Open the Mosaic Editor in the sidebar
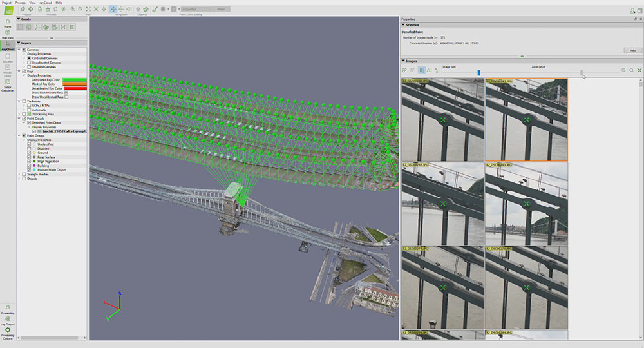This screenshot has height=348, width=644. point(7,71)
